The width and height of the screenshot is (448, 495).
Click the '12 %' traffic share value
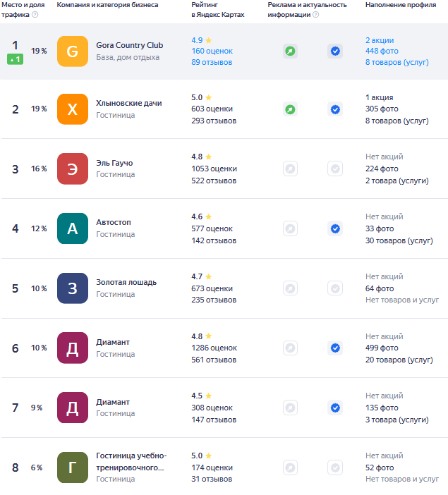[39, 228]
